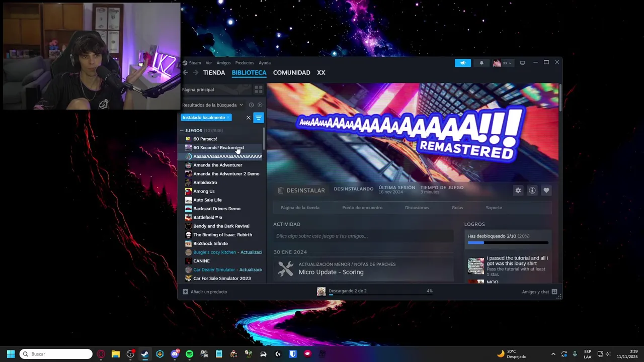Viewport: 644px width, 362px height.
Task: Sort library by recent activity clock icon
Action: click(251, 105)
